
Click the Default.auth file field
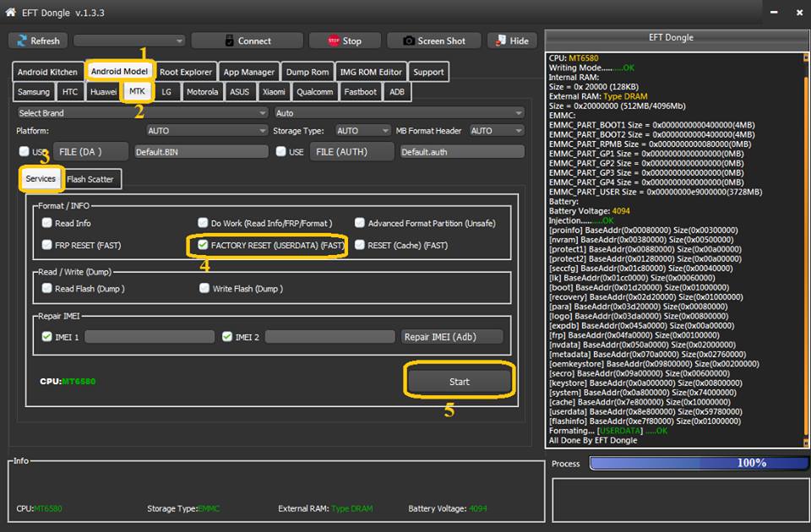(462, 151)
